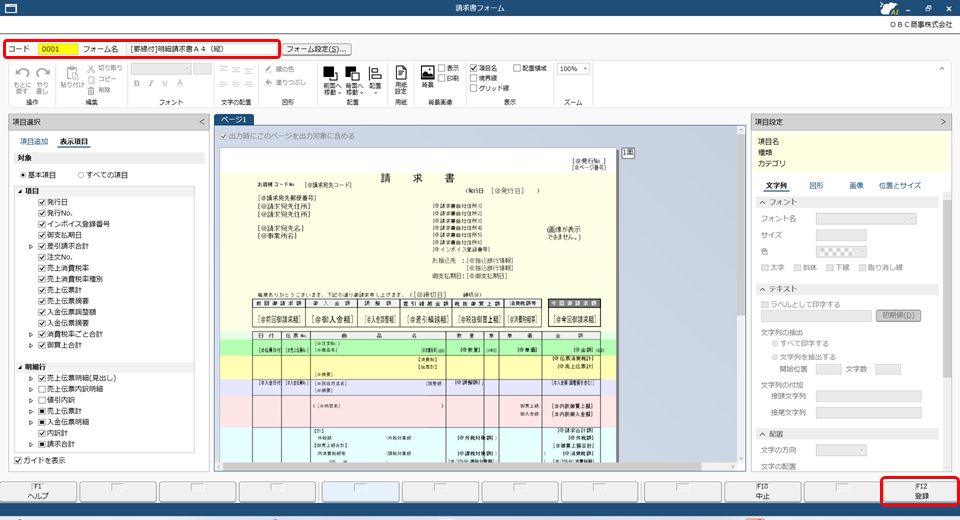
Task: Click F1 ヘルプ button
Action: [39, 492]
